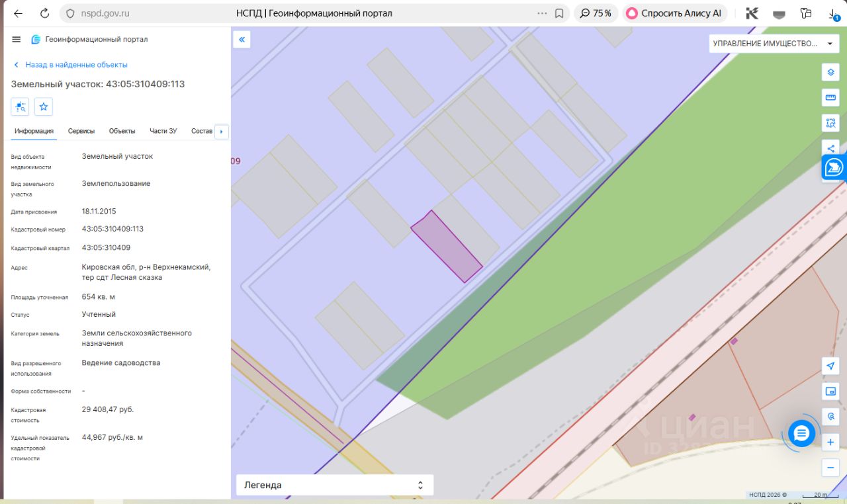Collapse the side panel with double chevron
Image resolution: width=847 pixels, height=504 pixels.
click(x=242, y=40)
